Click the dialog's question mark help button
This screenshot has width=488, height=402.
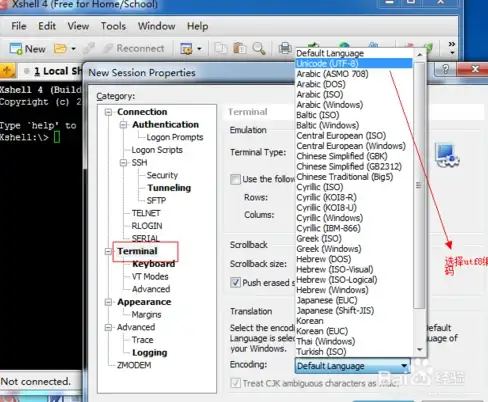(446, 69)
